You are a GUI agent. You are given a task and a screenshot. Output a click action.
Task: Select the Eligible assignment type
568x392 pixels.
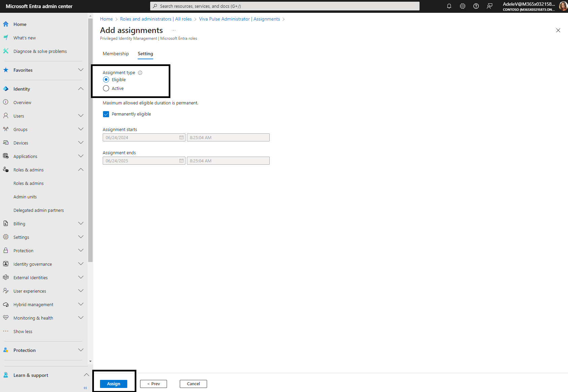pos(106,79)
